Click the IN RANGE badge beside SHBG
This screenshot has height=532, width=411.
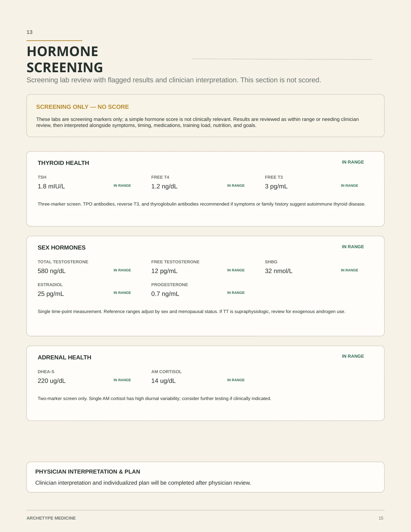[x=350, y=270]
